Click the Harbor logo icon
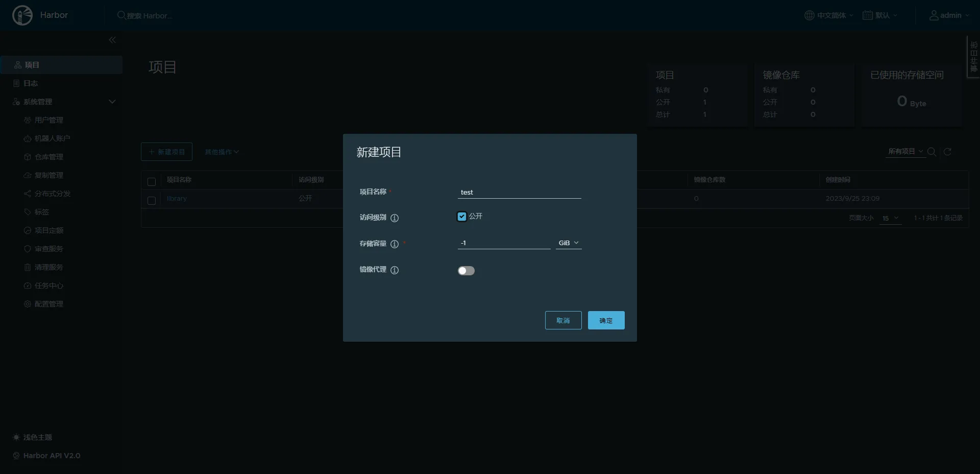 pos(22,15)
